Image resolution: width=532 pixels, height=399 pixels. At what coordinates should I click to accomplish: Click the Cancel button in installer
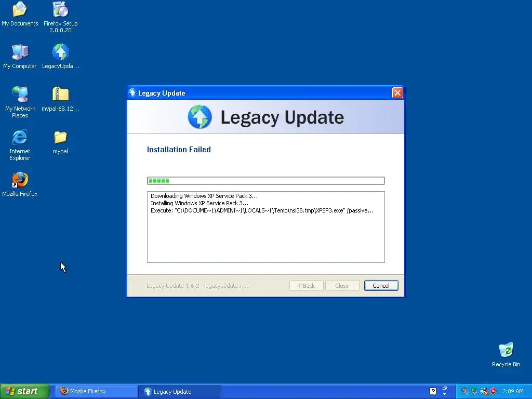click(381, 286)
